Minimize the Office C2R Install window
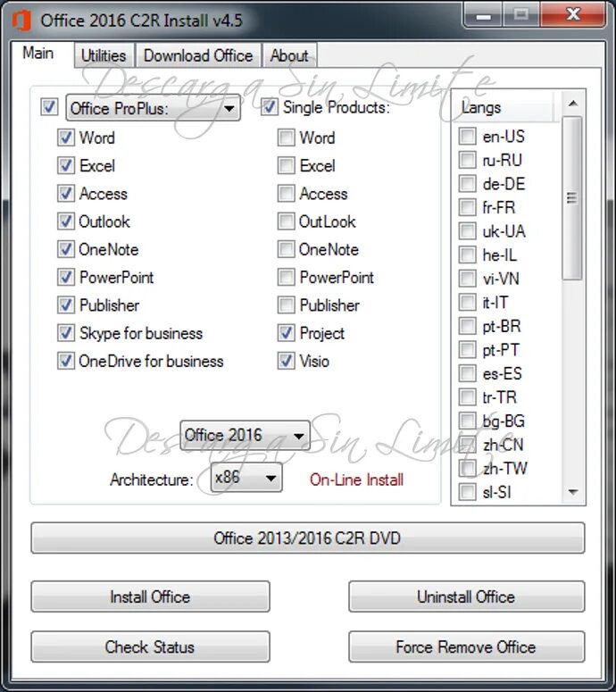Viewport: 616px width, 692px height. click(x=483, y=15)
